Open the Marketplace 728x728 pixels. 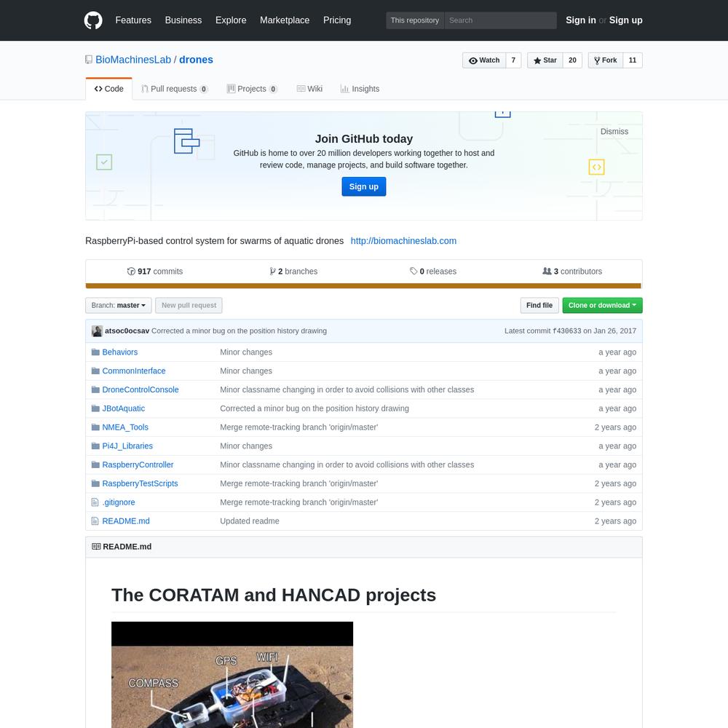coord(285,20)
